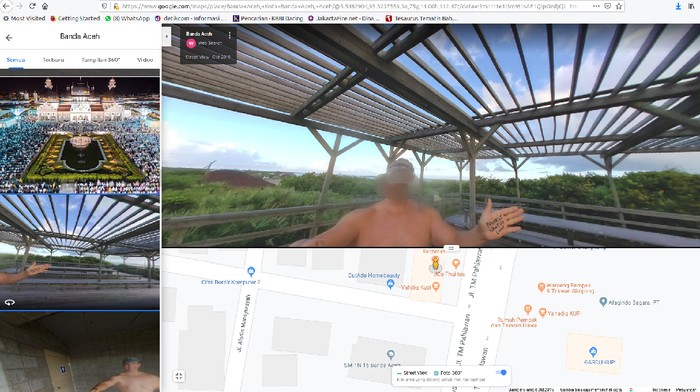Click the padlock site security icon
700x392 pixels.
coord(116,6)
